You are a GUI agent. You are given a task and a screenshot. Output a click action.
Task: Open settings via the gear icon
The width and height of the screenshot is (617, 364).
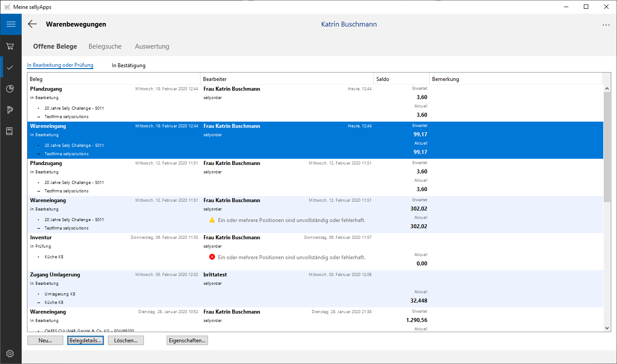(x=10, y=353)
